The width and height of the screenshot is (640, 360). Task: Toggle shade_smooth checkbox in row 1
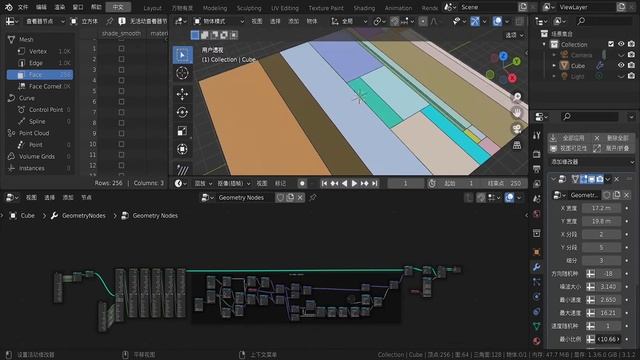121,49
